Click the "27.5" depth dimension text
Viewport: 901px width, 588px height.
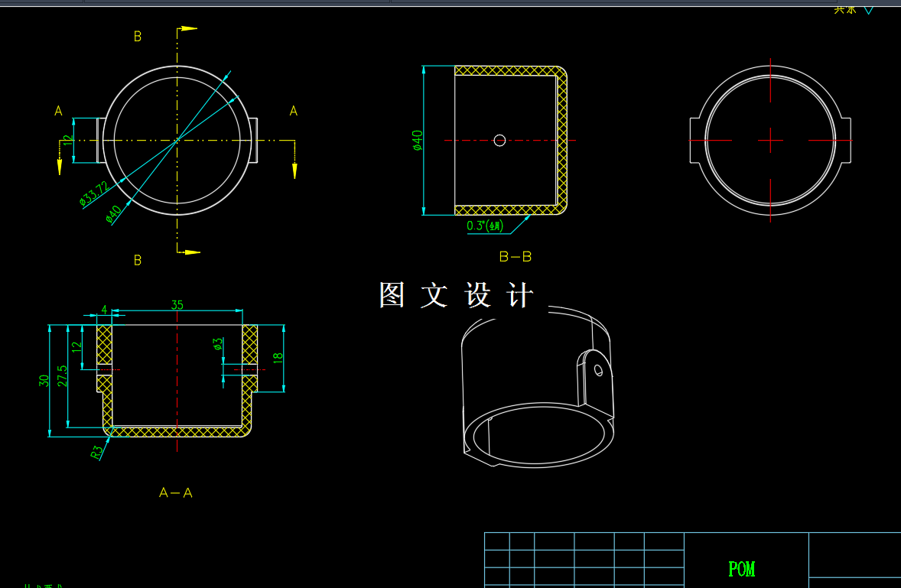(62, 376)
